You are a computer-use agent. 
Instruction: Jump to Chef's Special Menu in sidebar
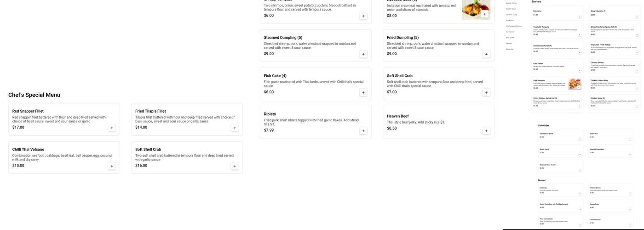514,26
